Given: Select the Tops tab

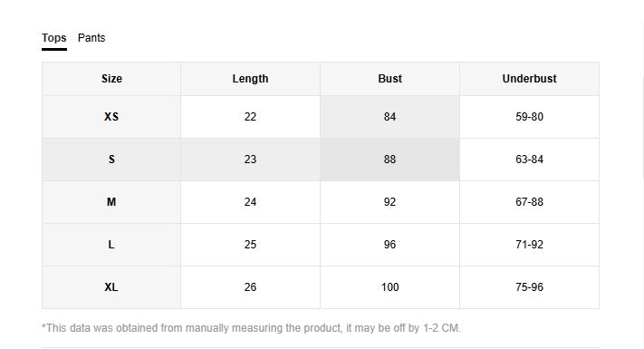Looking at the screenshot, I should point(53,38).
